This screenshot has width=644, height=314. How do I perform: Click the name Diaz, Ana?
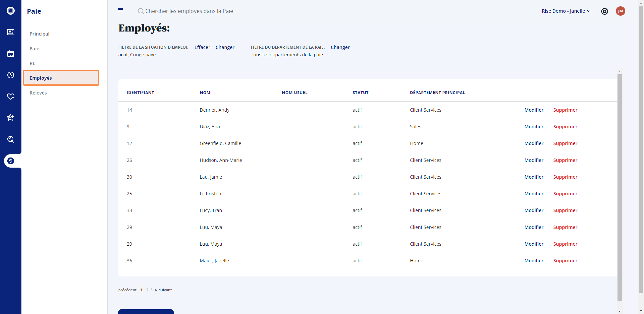[210, 127]
